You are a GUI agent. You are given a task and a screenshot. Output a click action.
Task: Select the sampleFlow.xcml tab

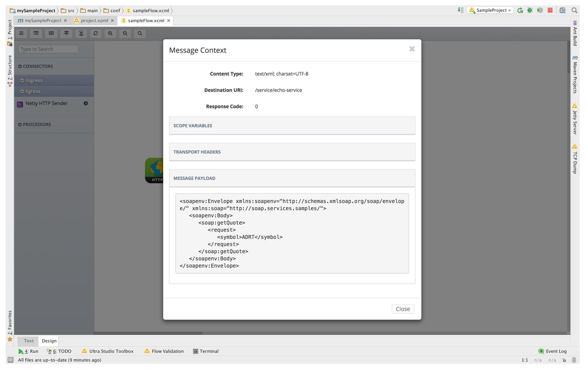[x=146, y=21]
